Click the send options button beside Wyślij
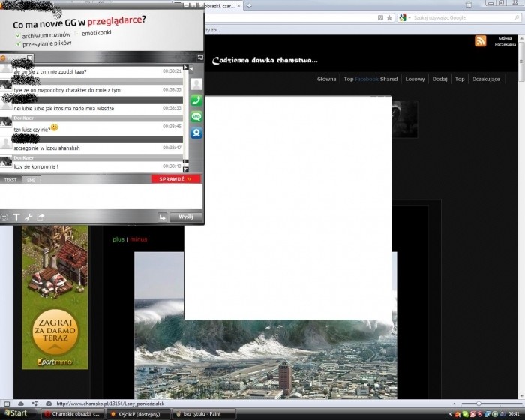This screenshot has height=420, width=525. coord(162,217)
